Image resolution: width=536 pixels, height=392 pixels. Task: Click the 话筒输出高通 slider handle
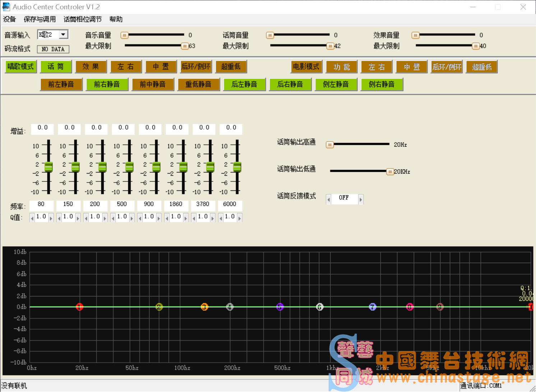[x=329, y=144]
